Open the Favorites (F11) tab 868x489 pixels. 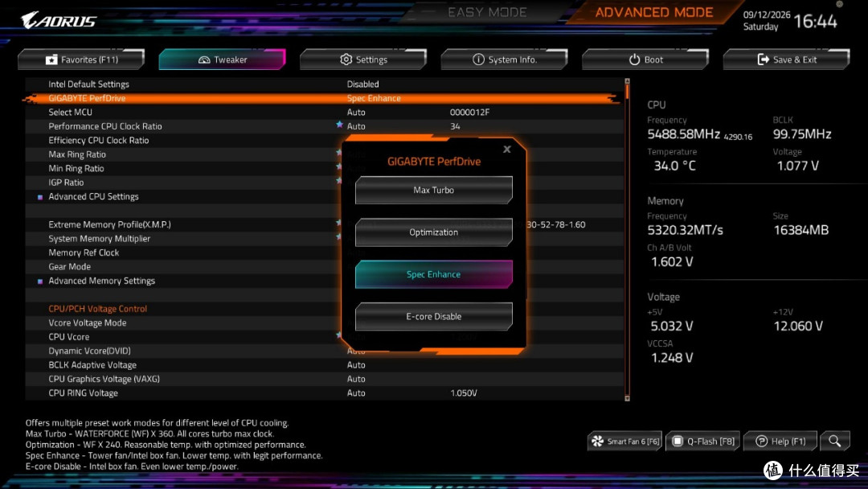click(81, 60)
